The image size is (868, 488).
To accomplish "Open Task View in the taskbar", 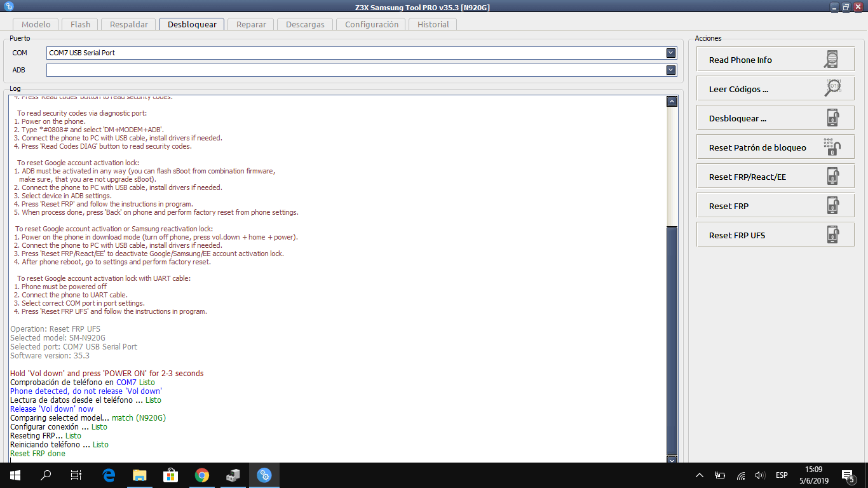I will point(76,475).
